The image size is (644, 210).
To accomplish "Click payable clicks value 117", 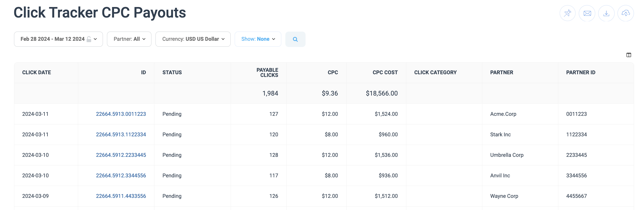I will point(274,175).
